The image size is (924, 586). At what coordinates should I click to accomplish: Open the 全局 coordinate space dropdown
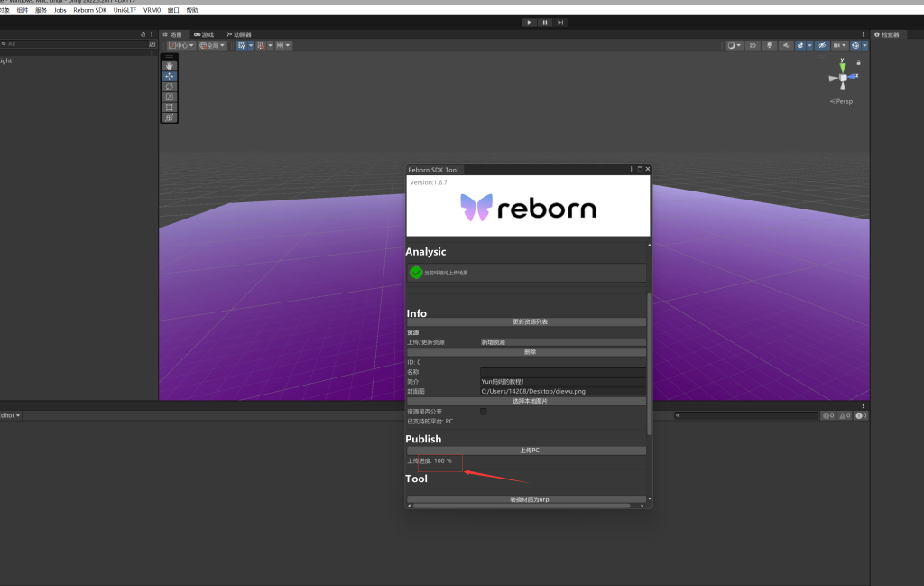point(212,45)
